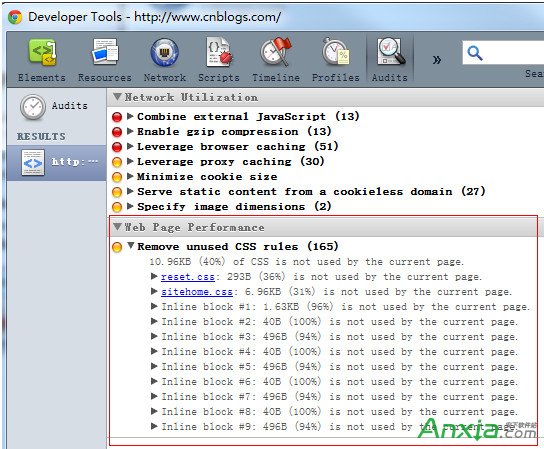Image resolution: width=544 pixels, height=449 pixels.
Task: Expand Combine external JavaScript (13)
Action: 130,116
